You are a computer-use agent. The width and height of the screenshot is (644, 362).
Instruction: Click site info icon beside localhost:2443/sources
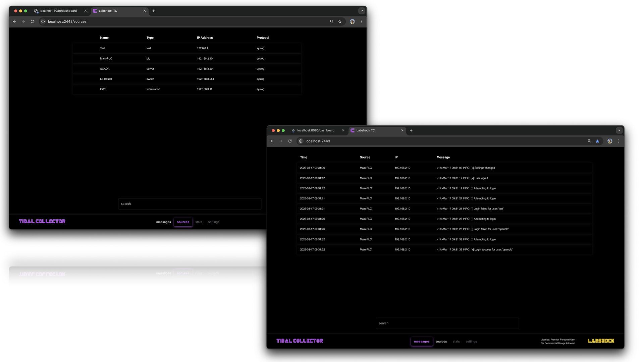43,21
